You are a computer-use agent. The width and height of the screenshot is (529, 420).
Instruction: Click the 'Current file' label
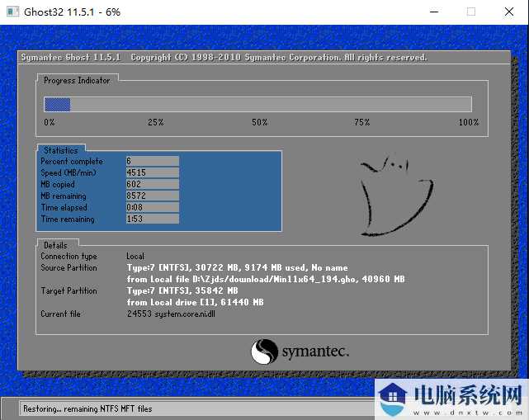pos(61,314)
